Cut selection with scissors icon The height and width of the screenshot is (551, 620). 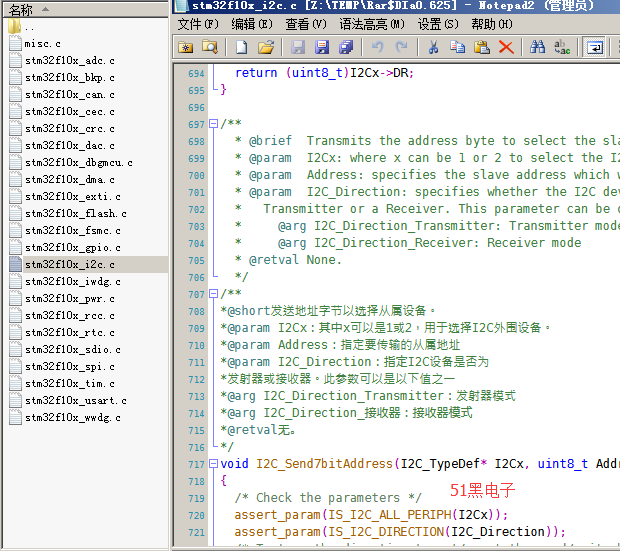click(x=433, y=47)
